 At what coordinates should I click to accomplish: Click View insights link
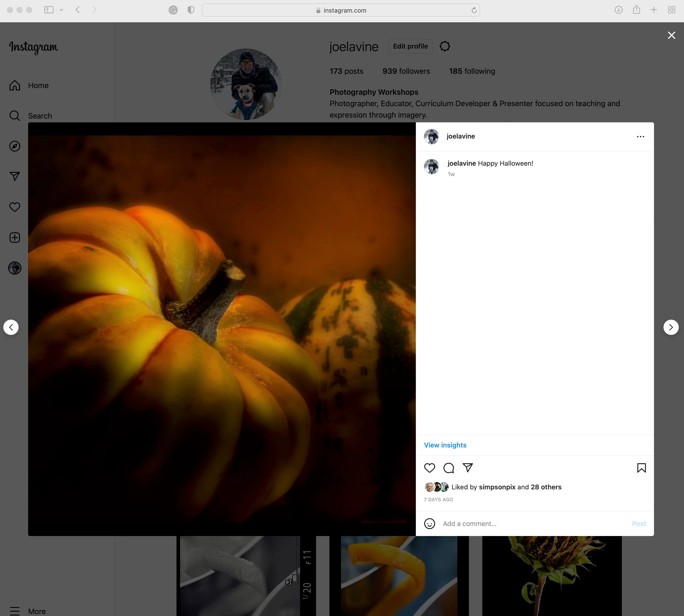[x=445, y=445]
